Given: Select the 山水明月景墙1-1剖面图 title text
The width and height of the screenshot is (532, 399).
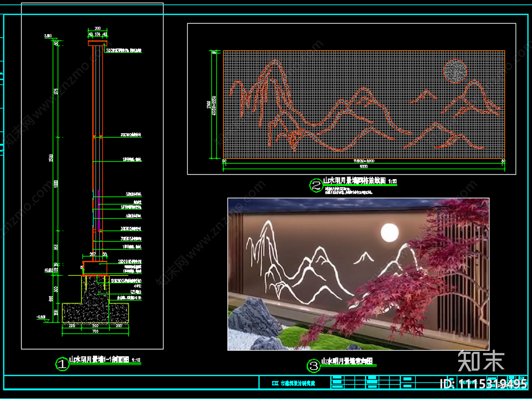Looking at the screenshot, I should [x=99, y=360].
